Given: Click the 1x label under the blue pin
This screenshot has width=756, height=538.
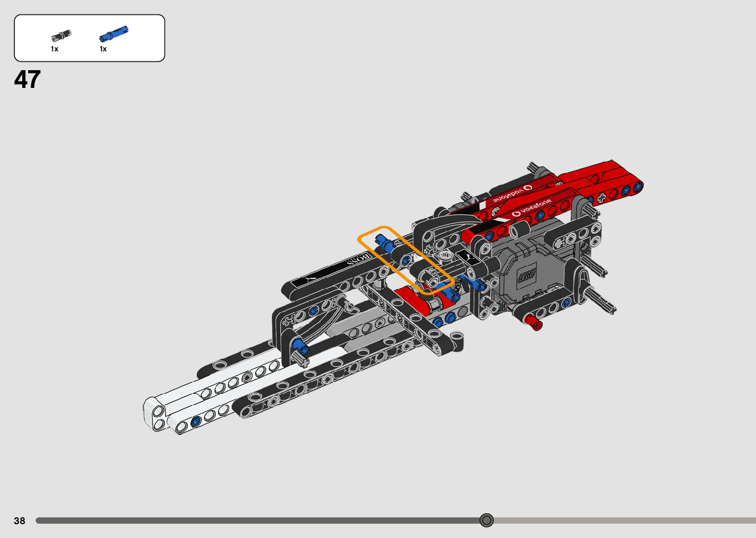Looking at the screenshot, I should pos(103,49).
